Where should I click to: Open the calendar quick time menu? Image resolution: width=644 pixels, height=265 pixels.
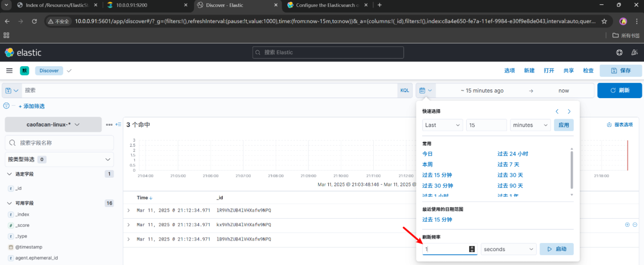426,90
